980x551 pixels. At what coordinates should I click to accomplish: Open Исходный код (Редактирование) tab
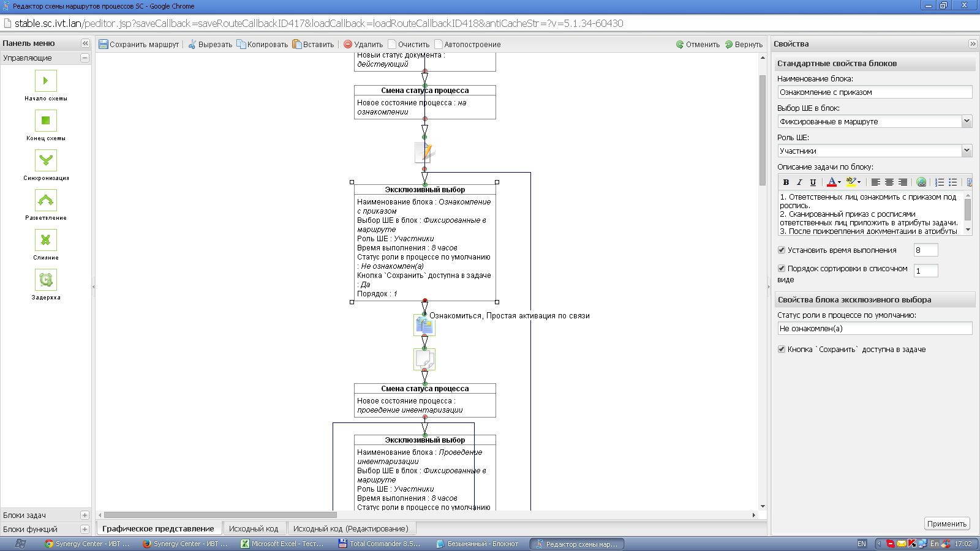[x=350, y=528]
